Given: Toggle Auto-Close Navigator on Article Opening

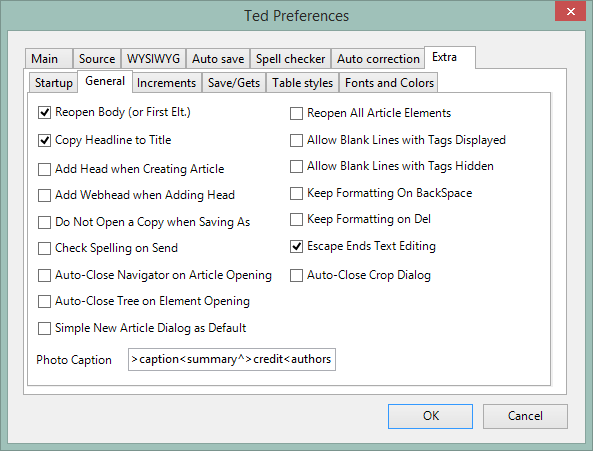Looking at the screenshot, I should [x=45, y=276].
